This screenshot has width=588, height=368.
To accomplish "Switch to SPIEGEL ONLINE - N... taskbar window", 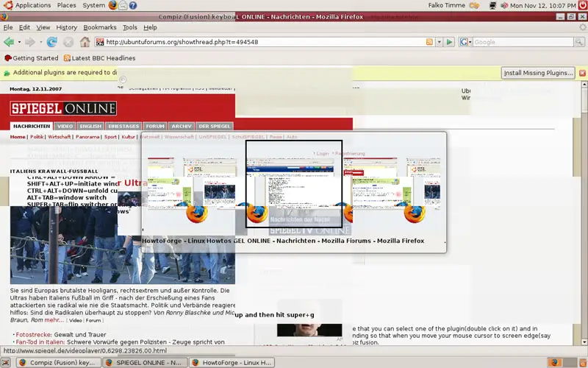I will 145,363.
